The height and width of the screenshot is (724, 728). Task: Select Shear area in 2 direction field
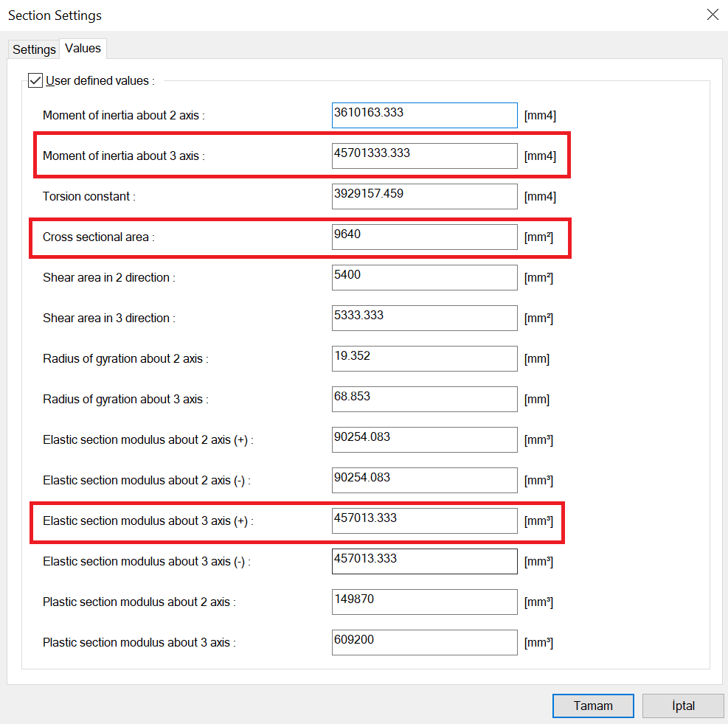[424, 277]
